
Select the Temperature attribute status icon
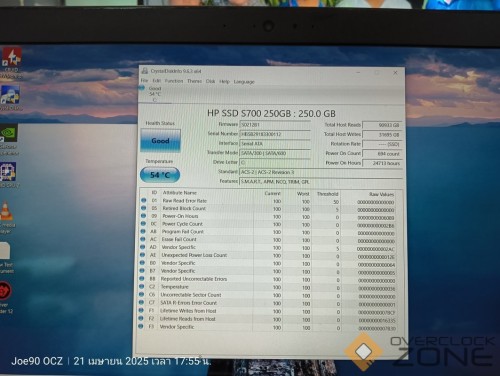(x=143, y=287)
